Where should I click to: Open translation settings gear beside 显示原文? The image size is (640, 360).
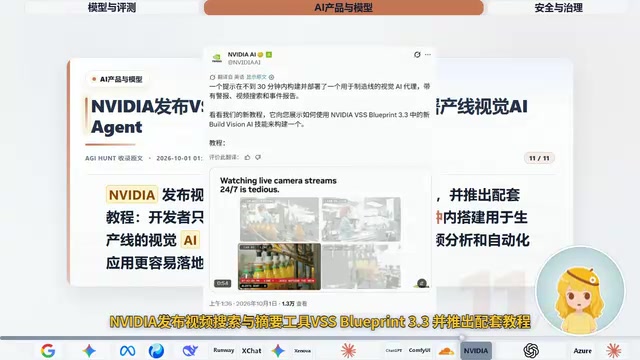pyautogui.click(x=271, y=77)
